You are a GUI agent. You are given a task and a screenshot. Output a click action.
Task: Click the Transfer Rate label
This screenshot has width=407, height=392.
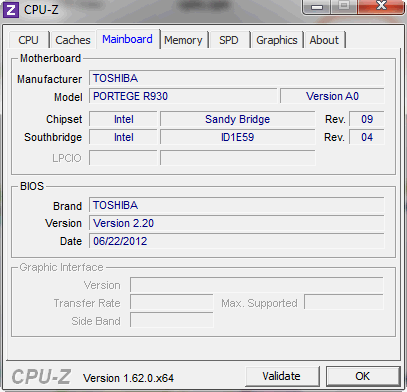(x=87, y=303)
